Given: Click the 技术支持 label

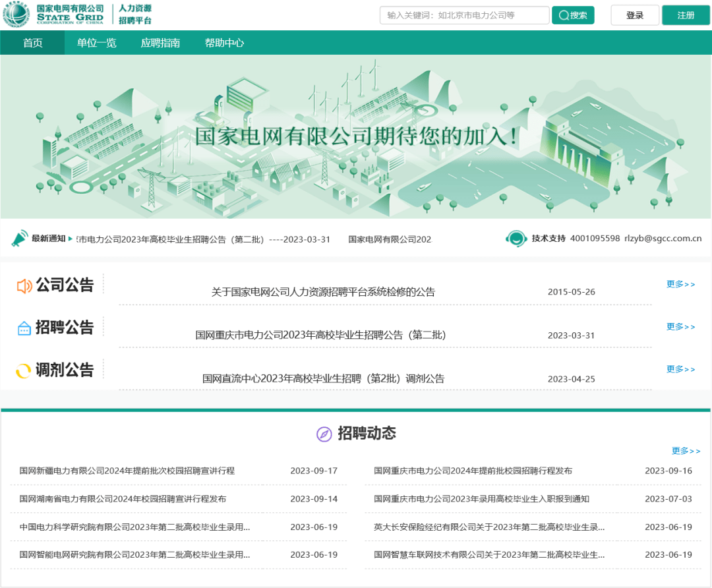Looking at the screenshot, I should pyautogui.click(x=549, y=239).
